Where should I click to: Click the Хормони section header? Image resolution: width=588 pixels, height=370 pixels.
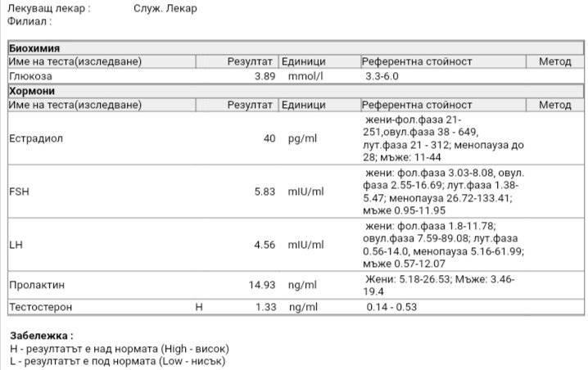coord(31,91)
